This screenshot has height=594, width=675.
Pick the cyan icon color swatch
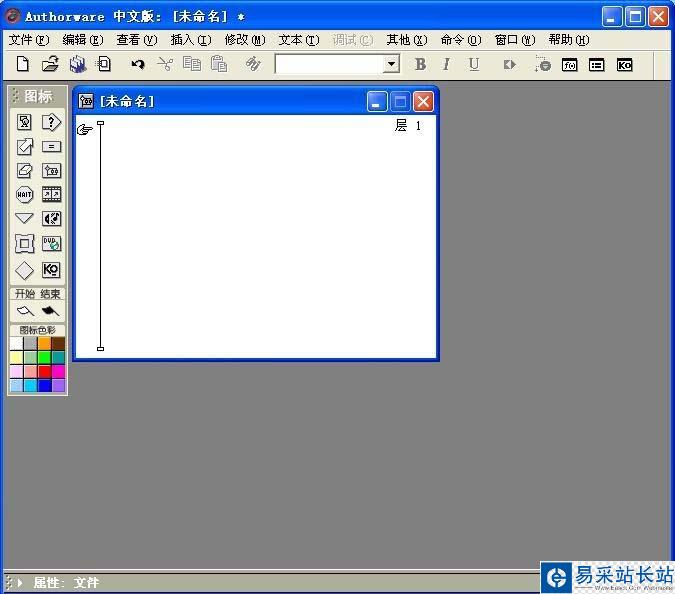30,385
